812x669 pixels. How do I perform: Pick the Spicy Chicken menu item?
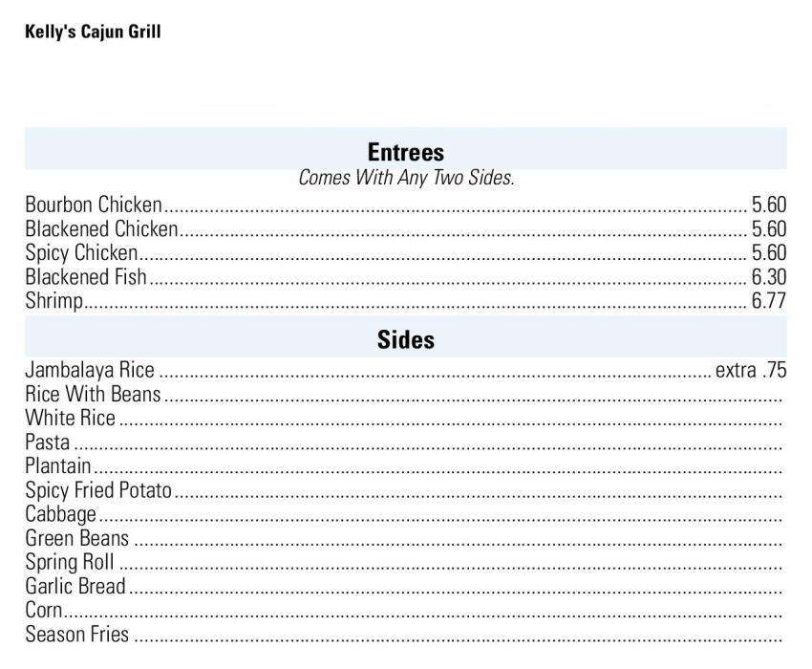(81, 252)
